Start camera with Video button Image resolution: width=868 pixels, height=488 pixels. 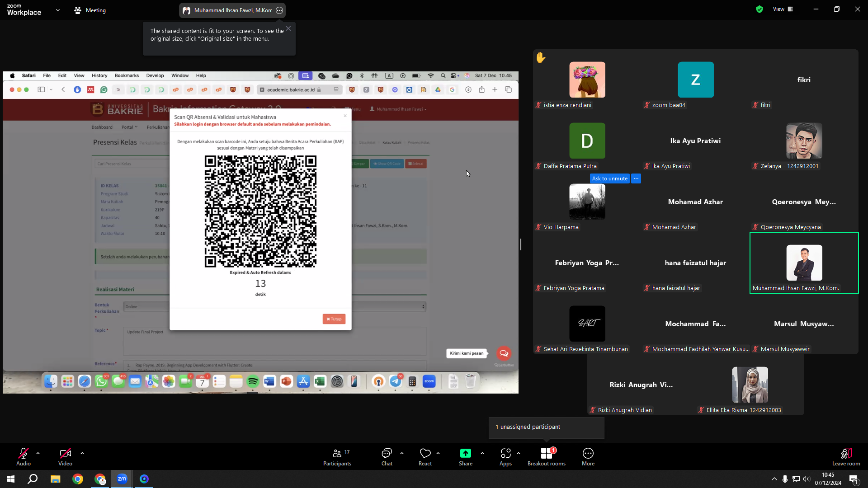(65, 456)
